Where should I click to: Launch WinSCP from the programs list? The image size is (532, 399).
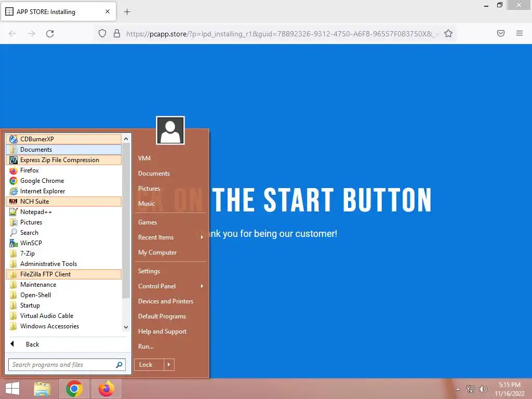(63, 243)
